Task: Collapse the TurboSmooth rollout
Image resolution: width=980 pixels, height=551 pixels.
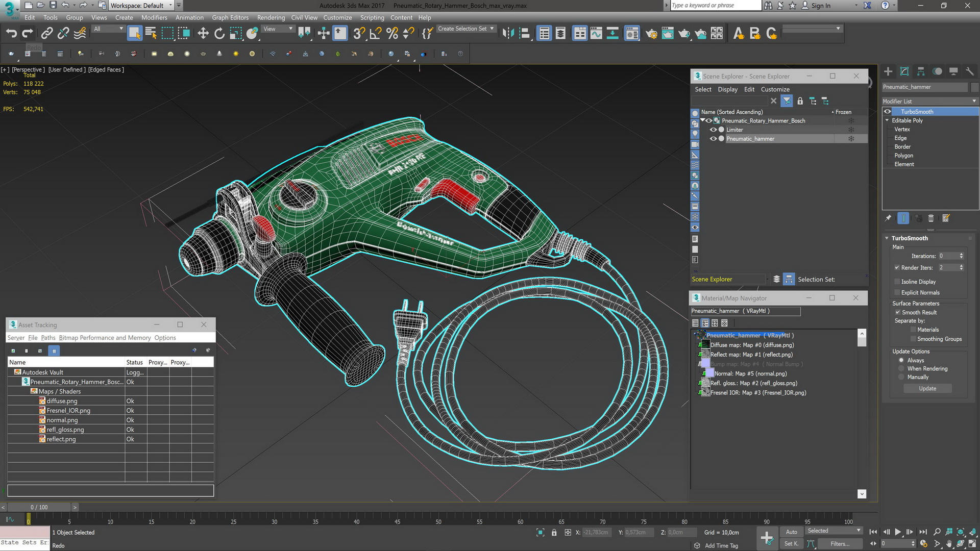Action: 887,238
